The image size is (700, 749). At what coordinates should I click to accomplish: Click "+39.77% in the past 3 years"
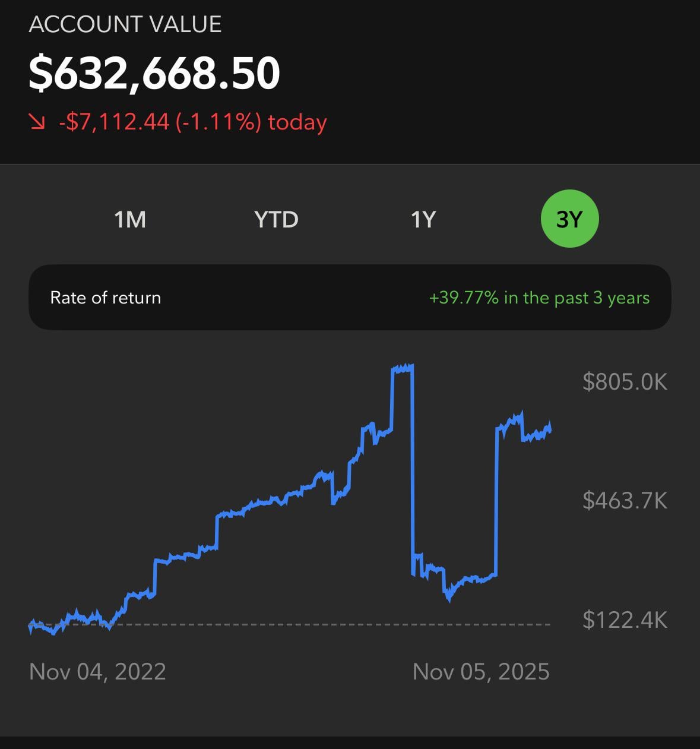(x=539, y=298)
